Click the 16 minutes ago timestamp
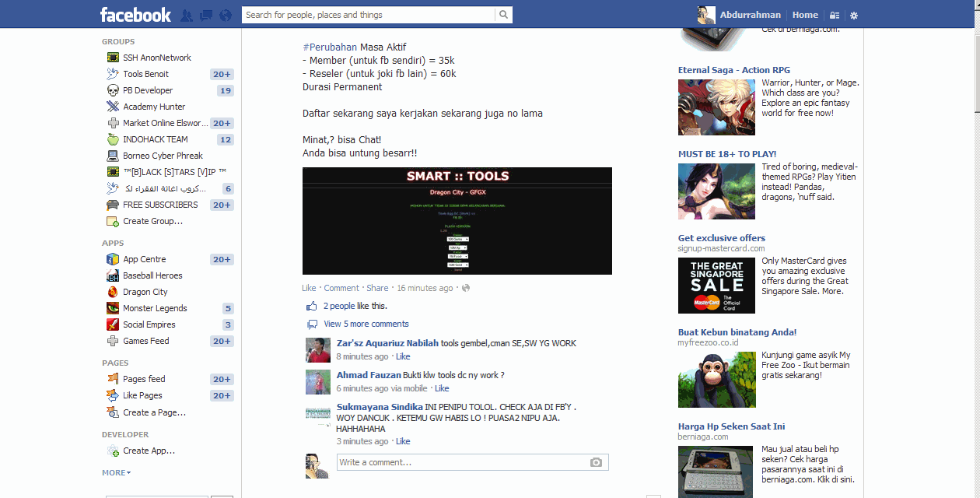 (425, 288)
